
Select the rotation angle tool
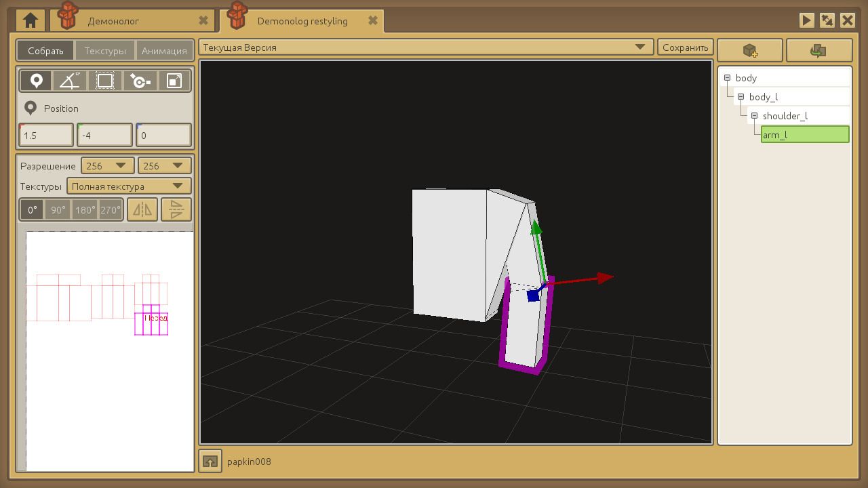click(x=70, y=81)
